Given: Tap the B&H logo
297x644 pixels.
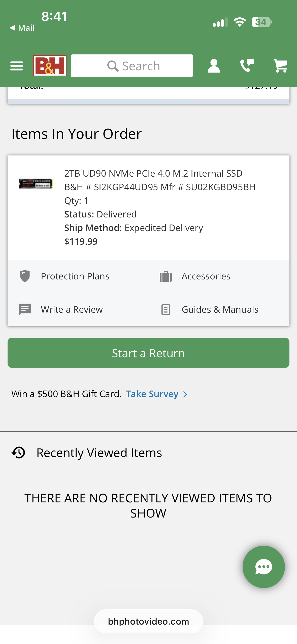Looking at the screenshot, I should tap(50, 66).
